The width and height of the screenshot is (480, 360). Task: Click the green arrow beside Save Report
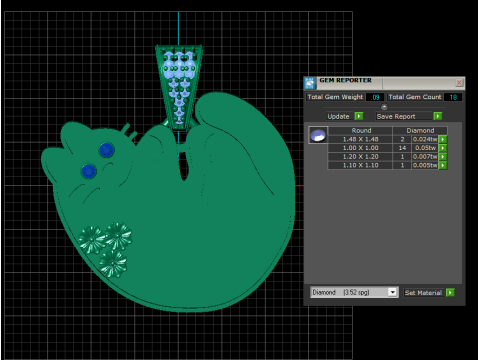click(x=438, y=116)
